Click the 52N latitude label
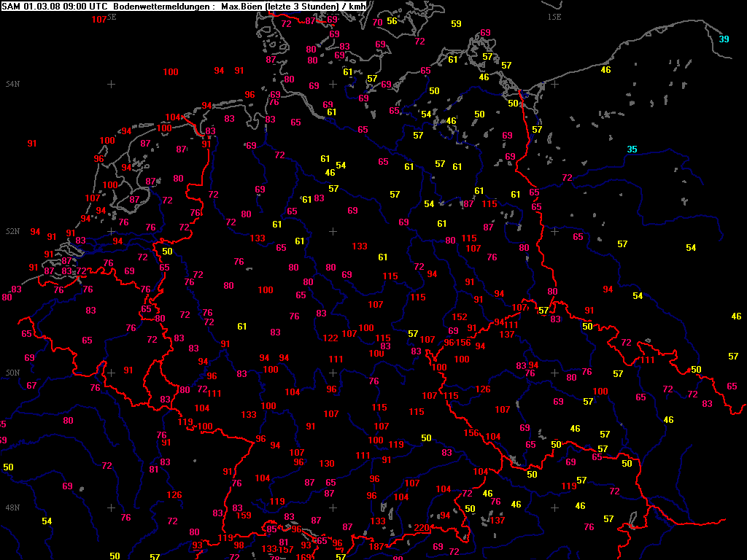Viewport: 747px width, 560px height. point(12,231)
